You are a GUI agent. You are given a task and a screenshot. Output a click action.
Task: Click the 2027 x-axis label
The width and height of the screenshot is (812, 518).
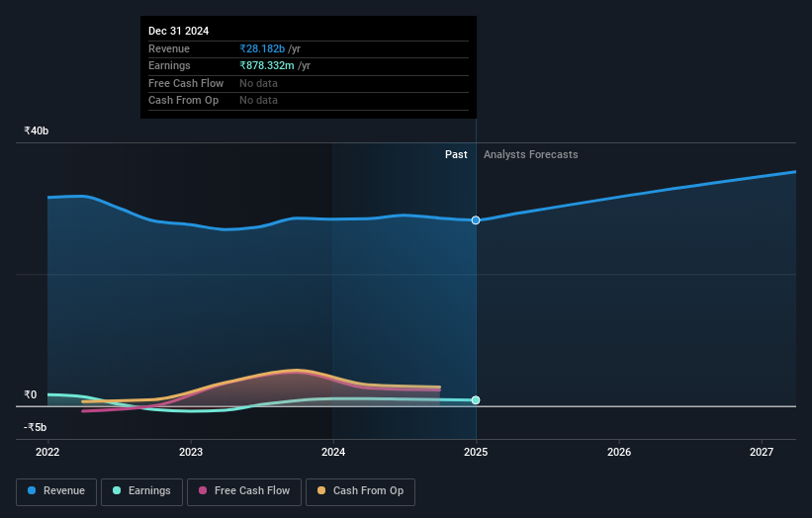click(762, 452)
